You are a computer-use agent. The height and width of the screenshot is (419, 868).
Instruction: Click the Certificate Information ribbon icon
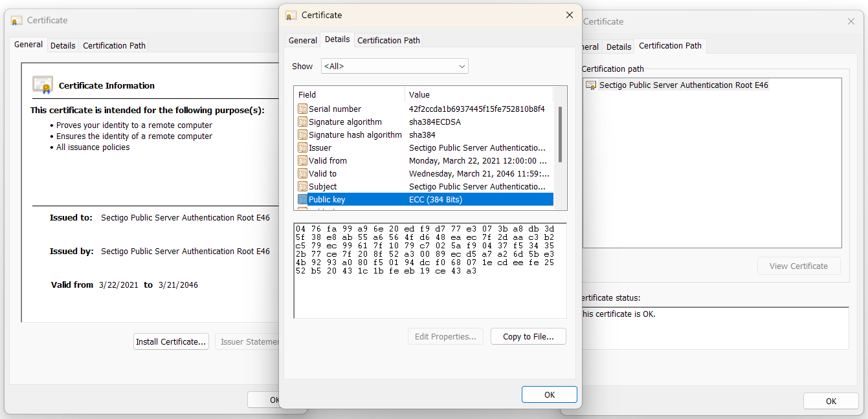(x=43, y=85)
